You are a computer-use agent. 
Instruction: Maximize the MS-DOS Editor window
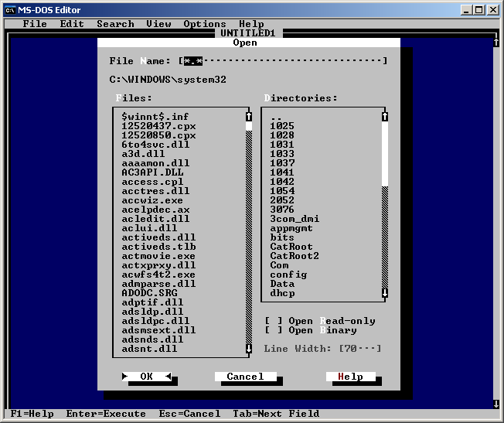click(479, 10)
